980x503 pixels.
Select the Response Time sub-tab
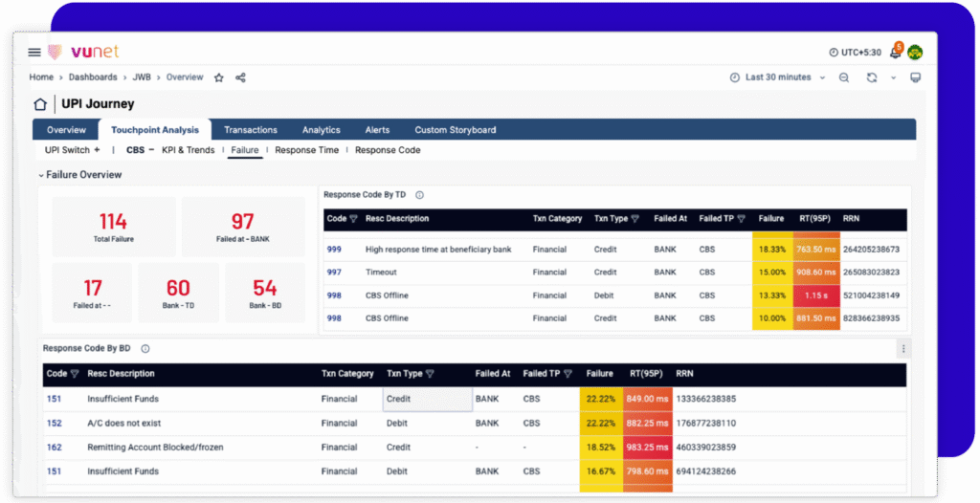[306, 150]
